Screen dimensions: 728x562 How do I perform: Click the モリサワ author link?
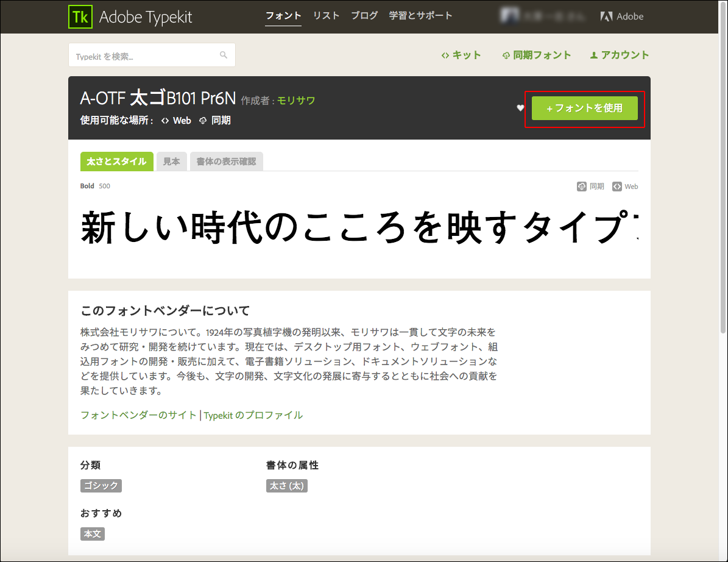click(296, 101)
